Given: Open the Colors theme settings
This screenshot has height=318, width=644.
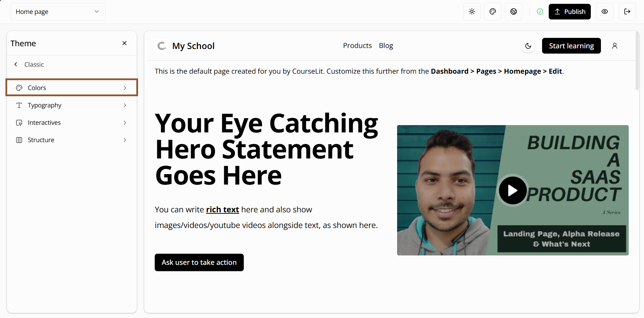Looking at the screenshot, I should coord(72,88).
